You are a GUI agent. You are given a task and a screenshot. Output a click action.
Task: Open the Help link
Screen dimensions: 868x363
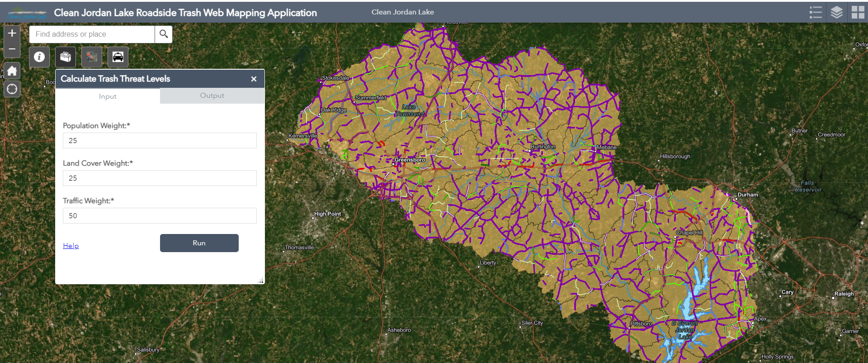tap(71, 246)
